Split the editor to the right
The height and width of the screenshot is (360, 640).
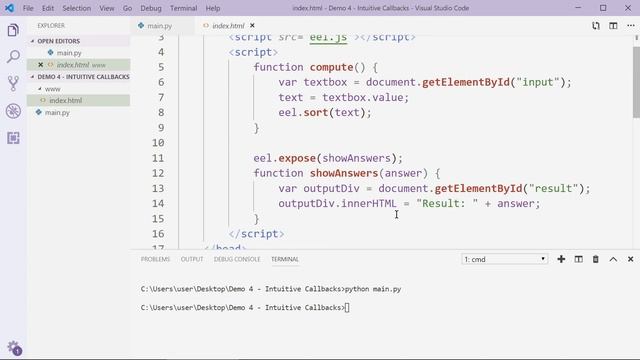point(613,26)
